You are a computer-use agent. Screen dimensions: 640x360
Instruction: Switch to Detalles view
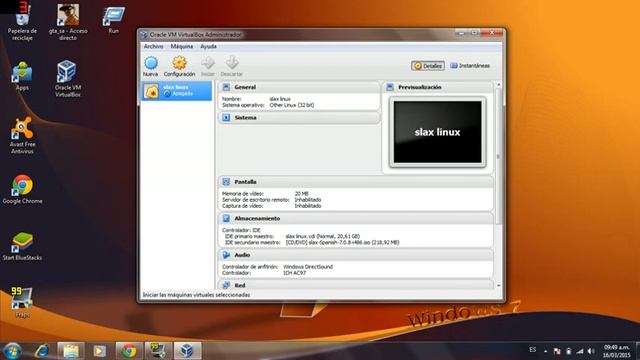[428, 66]
